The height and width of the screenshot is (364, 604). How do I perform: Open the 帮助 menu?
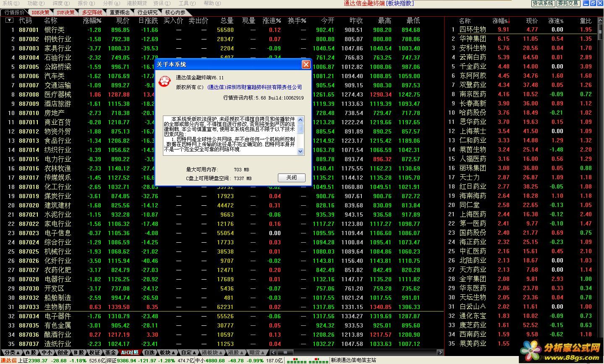[212, 3]
